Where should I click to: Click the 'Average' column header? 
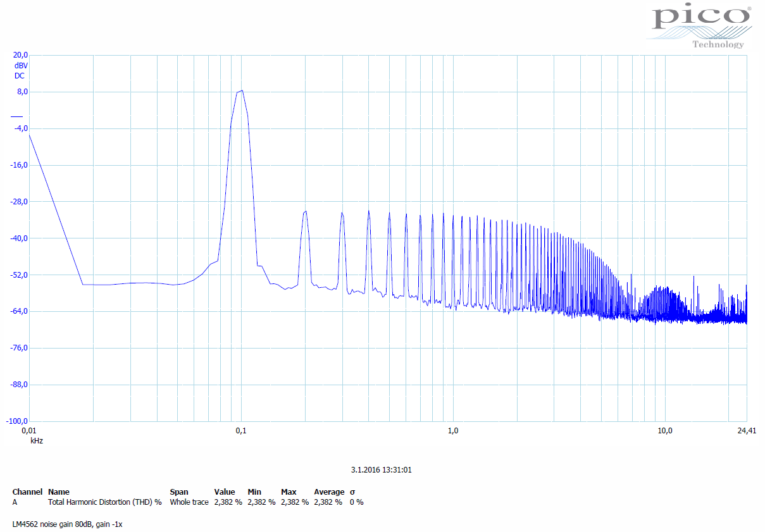pyautogui.click(x=329, y=492)
